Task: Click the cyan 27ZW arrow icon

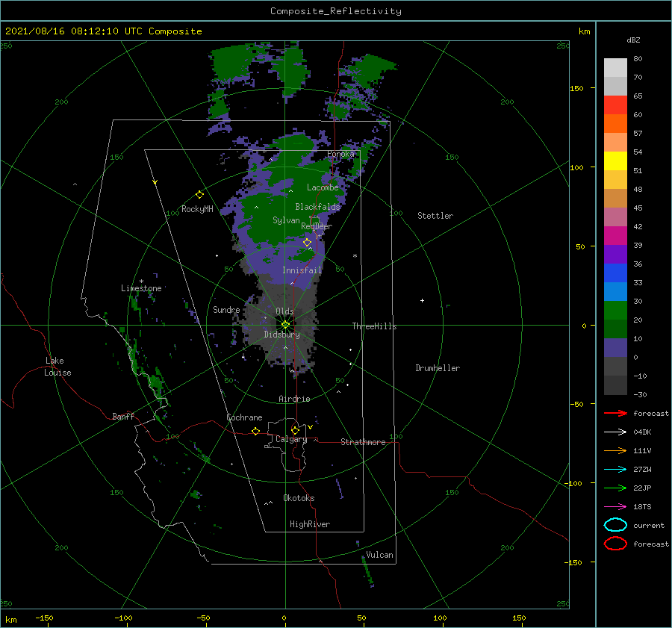Action: pos(615,470)
